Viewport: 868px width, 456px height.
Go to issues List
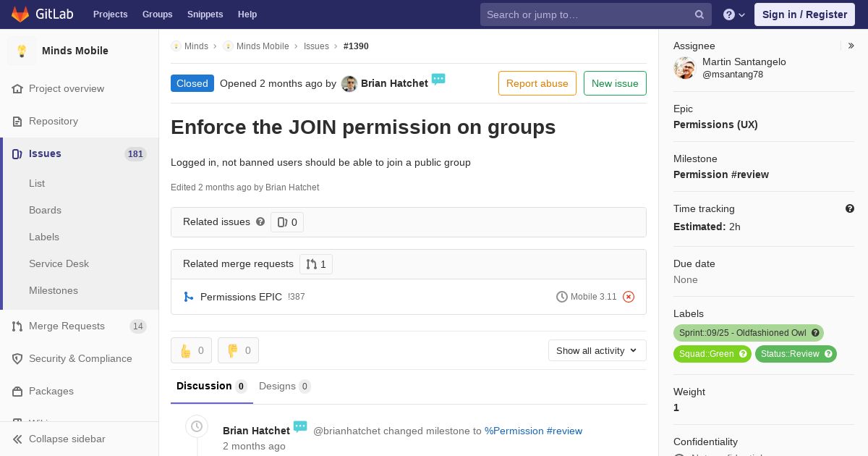tap(37, 183)
